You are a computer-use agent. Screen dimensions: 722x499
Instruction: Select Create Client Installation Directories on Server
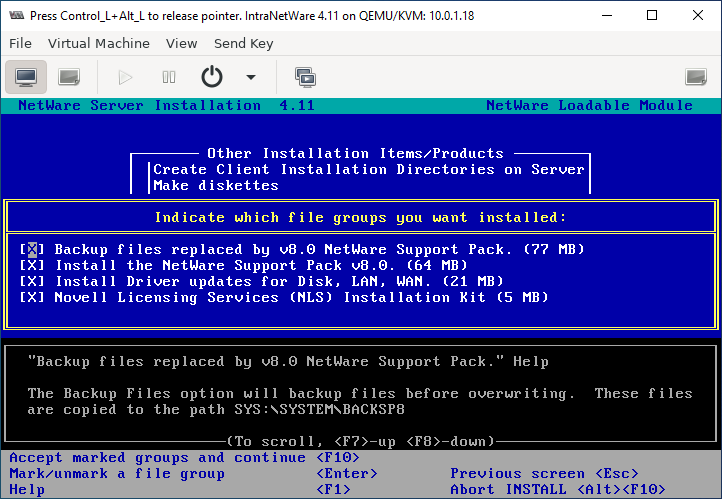tap(369, 169)
